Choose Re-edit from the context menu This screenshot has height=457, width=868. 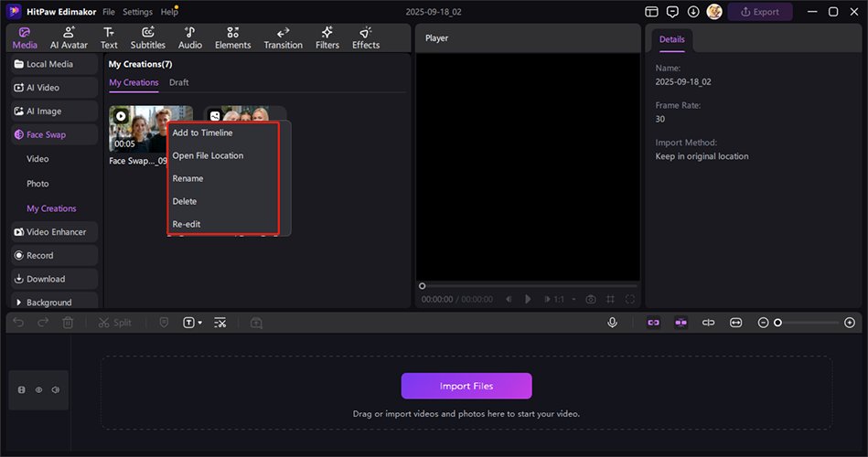(187, 224)
